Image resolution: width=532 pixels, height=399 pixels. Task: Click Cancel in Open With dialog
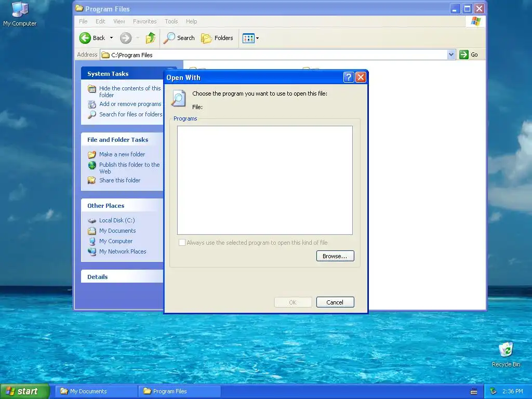point(335,302)
